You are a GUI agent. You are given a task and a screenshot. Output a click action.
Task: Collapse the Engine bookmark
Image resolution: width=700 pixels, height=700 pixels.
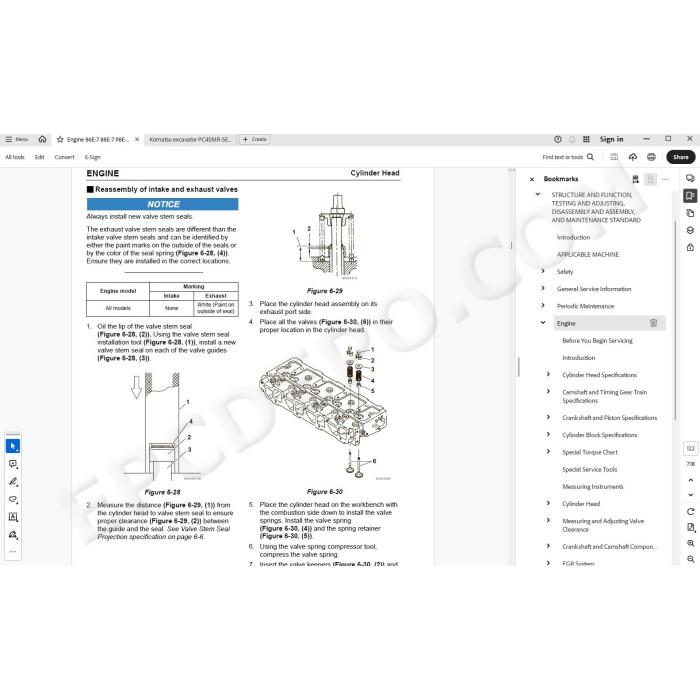(x=543, y=322)
